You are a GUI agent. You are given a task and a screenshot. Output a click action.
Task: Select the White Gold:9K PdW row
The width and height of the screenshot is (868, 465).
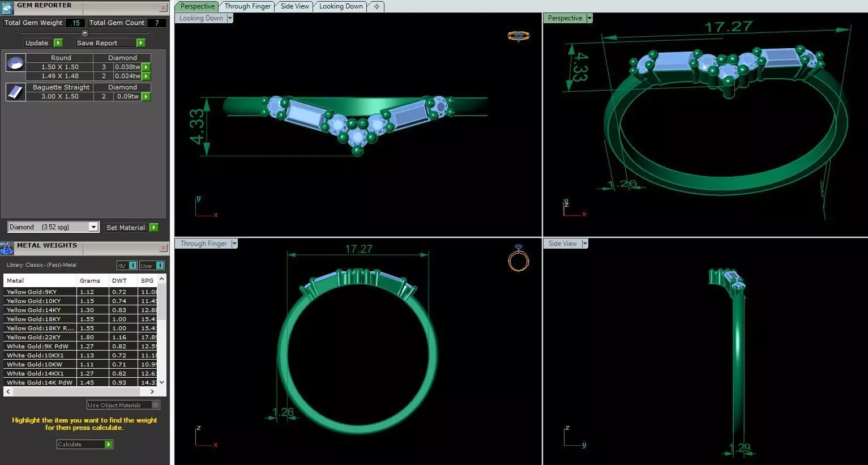80,346
